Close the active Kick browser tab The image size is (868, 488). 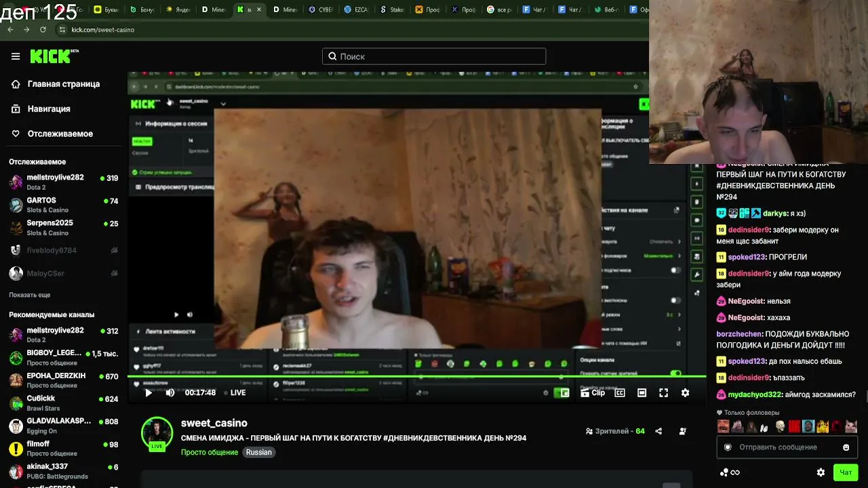(258, 9)
